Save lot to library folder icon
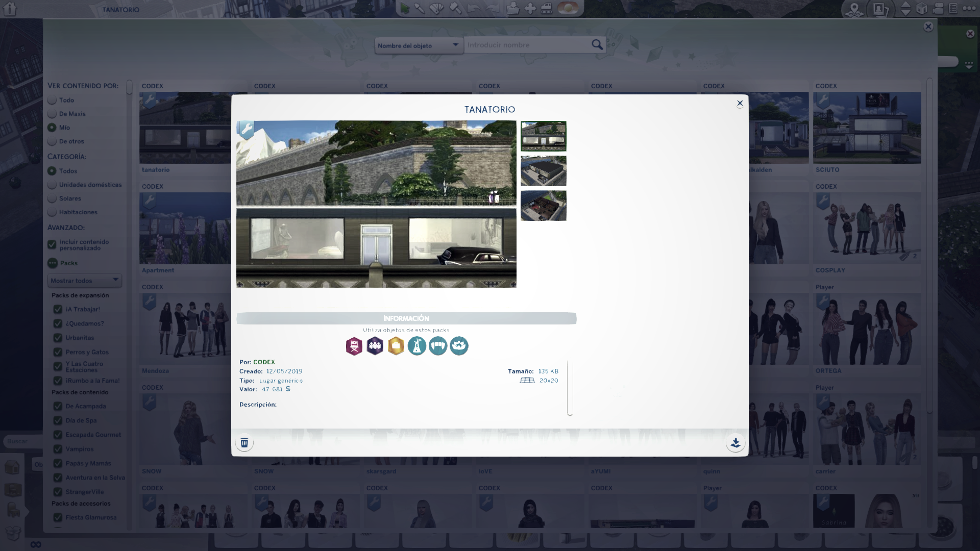 point(513,9)
